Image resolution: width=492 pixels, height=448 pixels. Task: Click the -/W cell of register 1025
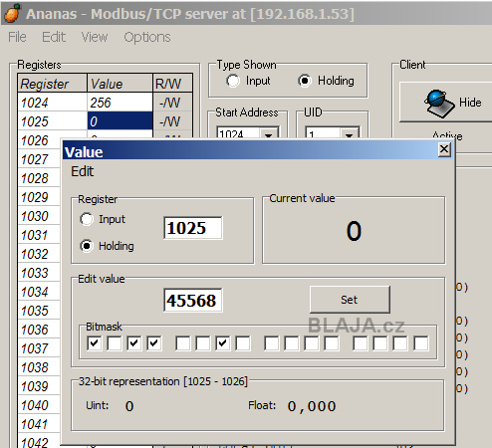point(172,121)
